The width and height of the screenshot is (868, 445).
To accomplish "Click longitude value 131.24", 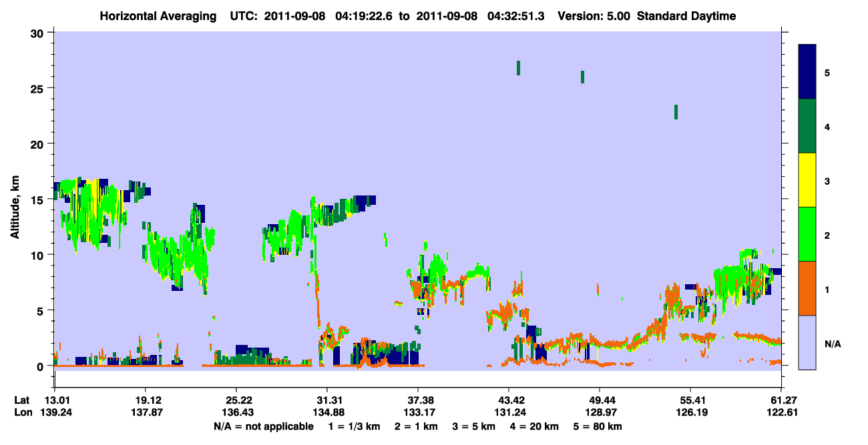I will click(x=509, y=412).
